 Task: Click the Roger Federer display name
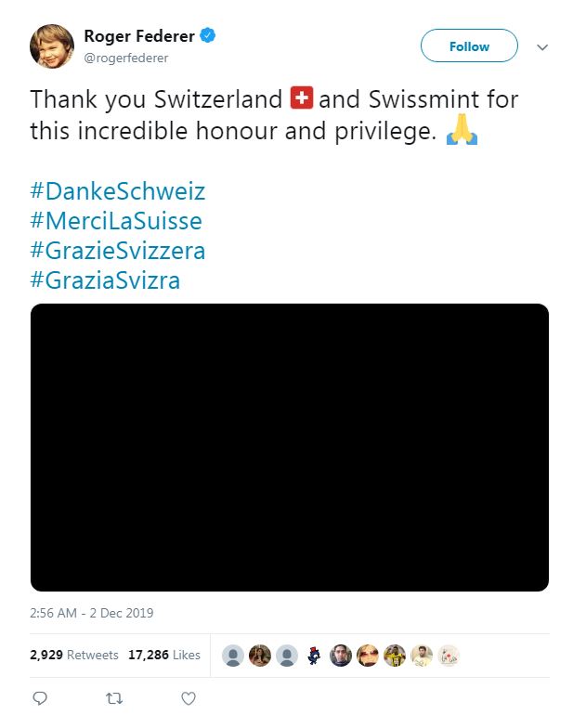tap(139, 36)
